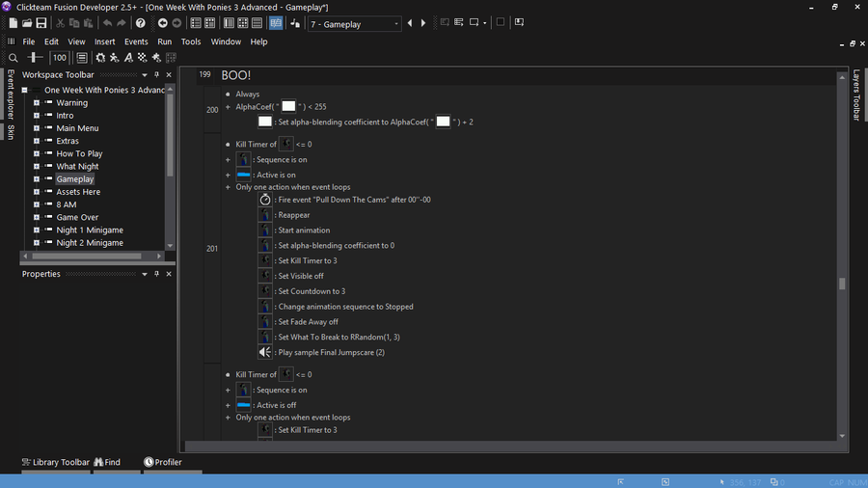Select the 'How To Play' frame
Image resolution: width=868 pixels, height=488 pixels.
(79, 153)
